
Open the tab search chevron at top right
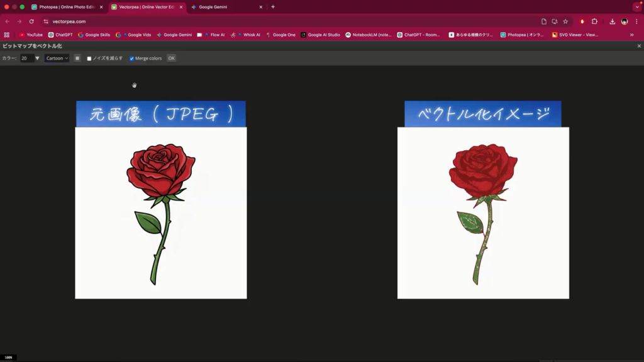click(637, 7)
